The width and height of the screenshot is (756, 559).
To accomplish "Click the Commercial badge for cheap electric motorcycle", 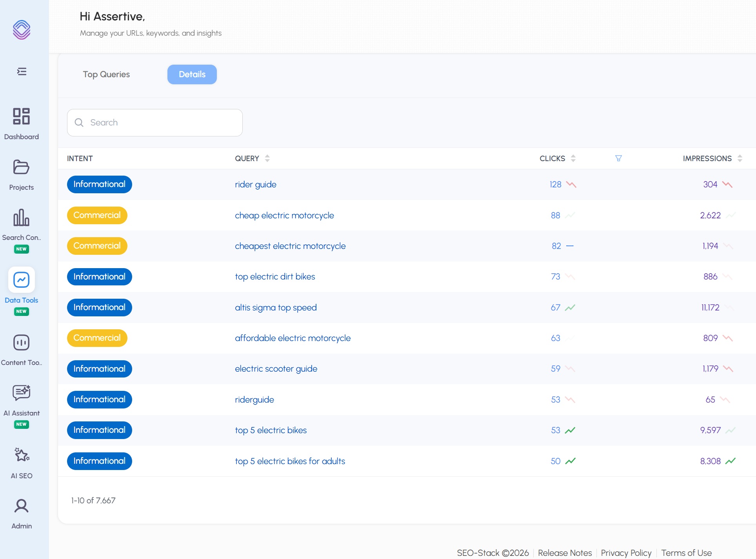I will (x=97, y=216).
